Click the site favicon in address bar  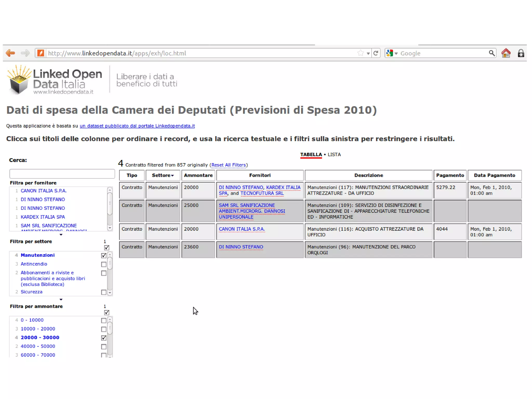[x=41, y=53]
